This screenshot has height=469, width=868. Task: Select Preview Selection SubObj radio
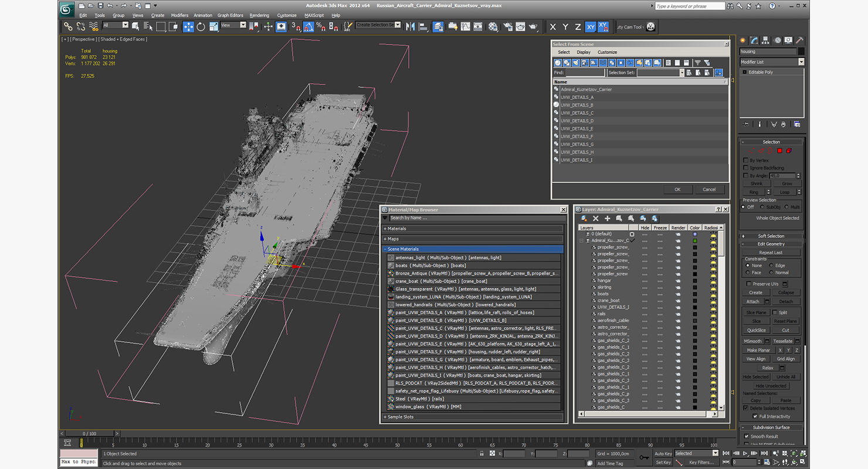[762, 207]
